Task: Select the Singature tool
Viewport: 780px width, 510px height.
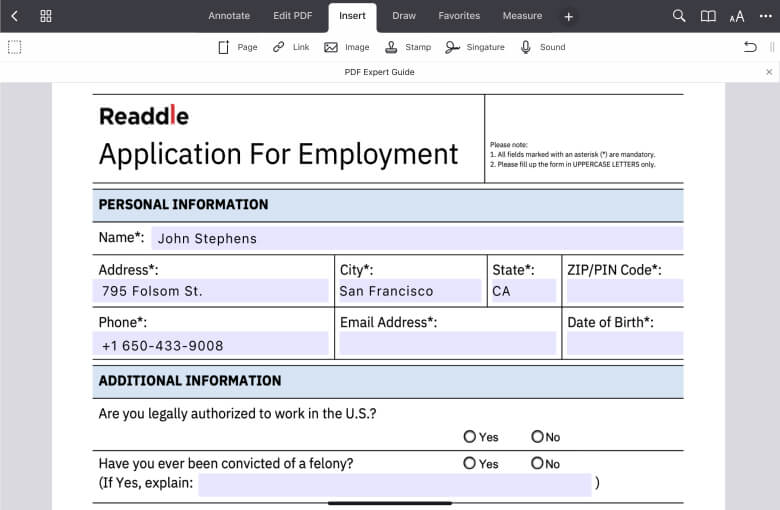Action: (475, 47)
